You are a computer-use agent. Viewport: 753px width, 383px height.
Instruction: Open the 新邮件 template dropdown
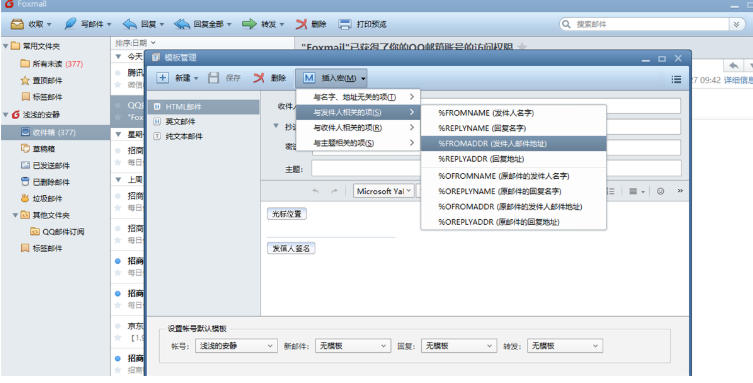[352, 346]
